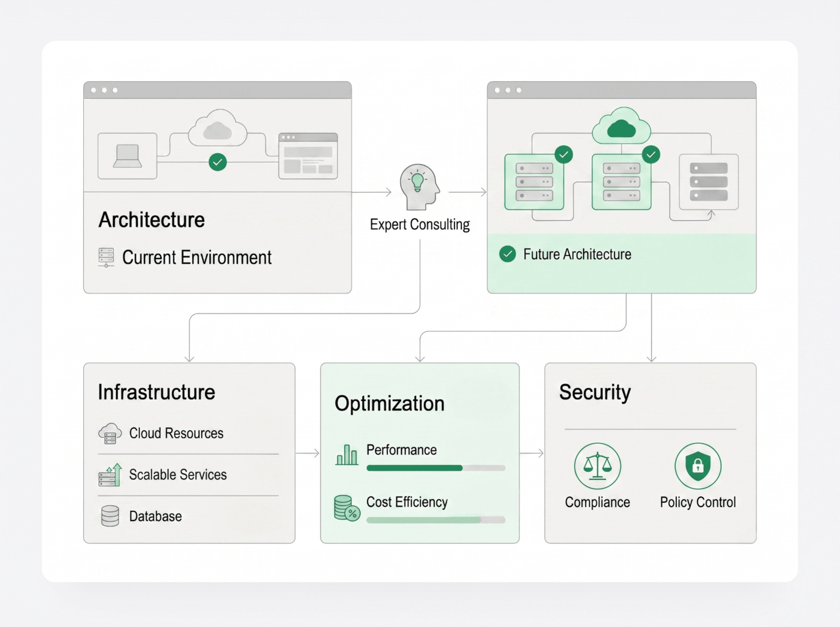Click the green cloud in Future Architecture panel
The height and width of the screenshot is (627, 840).
point(621,126)
